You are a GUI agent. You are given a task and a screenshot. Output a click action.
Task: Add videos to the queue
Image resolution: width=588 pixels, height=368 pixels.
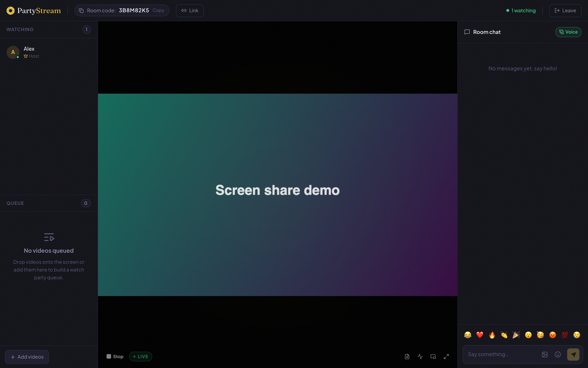(x=27, y=357)
